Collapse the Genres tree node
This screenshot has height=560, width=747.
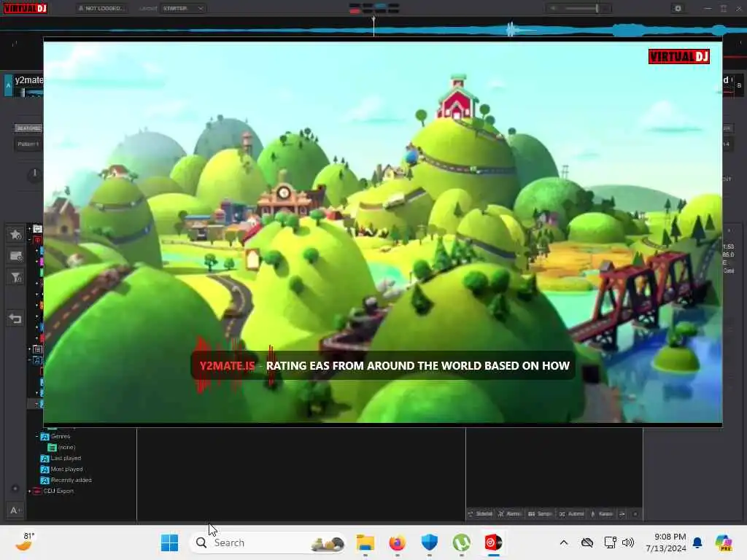point(36,436)
